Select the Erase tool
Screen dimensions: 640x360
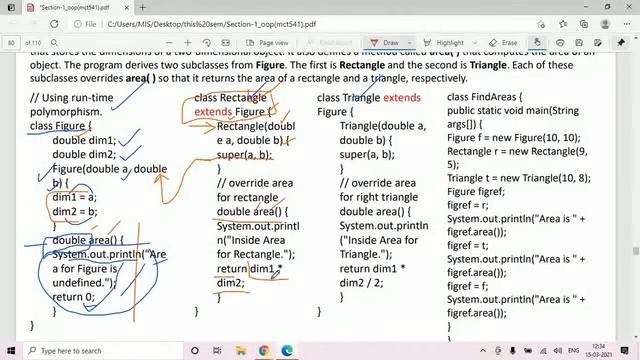pos(503,42)
